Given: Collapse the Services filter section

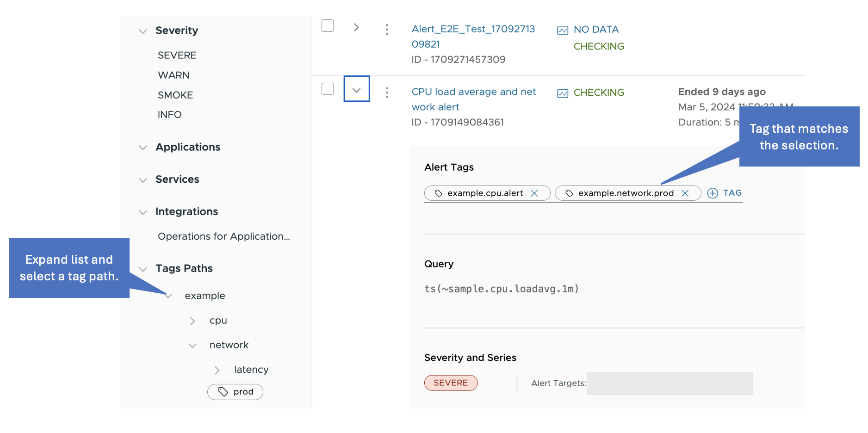Looking at the screenshot, I should 143,180.
